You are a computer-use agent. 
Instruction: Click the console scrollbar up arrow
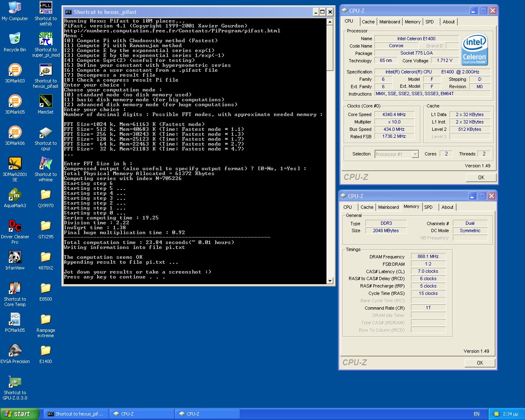pos(330,22)
